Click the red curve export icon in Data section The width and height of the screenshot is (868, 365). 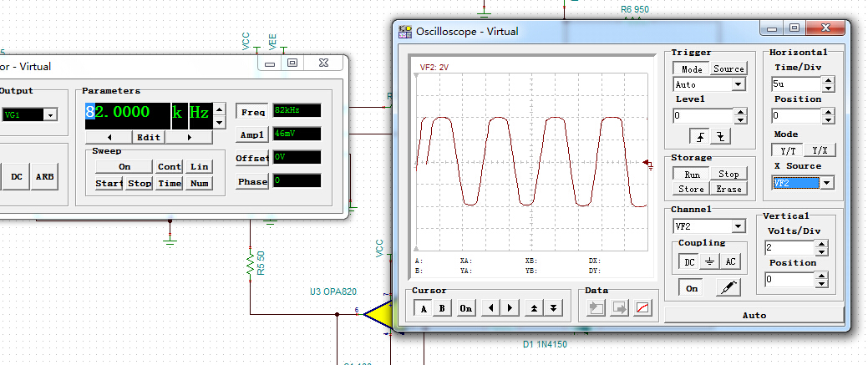click(x=642, y=308)
